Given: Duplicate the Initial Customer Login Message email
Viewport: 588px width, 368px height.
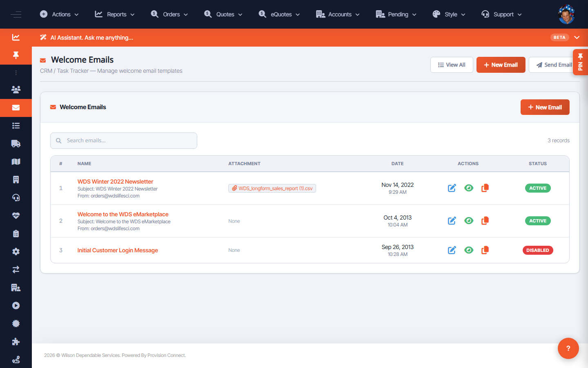Looking at the screenshot, I should coord(485,250).
